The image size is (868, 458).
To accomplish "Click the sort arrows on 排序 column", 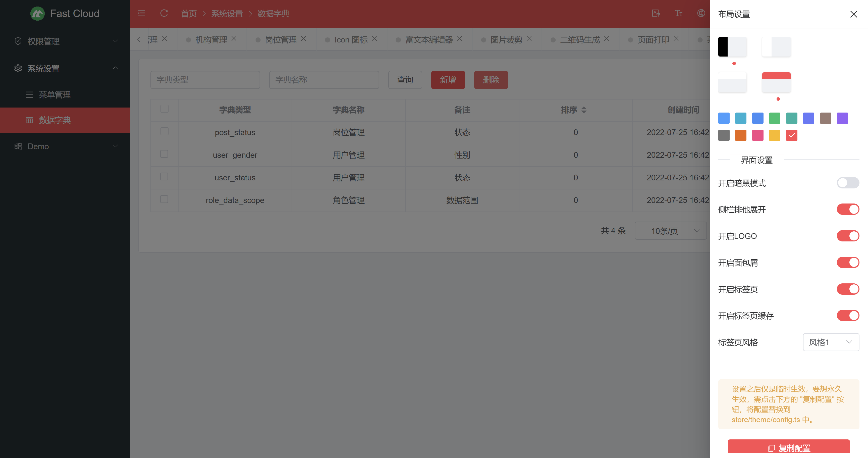I will pos(584,110).
